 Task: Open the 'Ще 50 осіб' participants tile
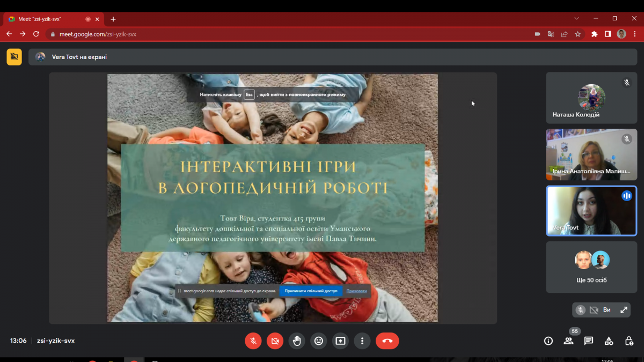[591, 267]
